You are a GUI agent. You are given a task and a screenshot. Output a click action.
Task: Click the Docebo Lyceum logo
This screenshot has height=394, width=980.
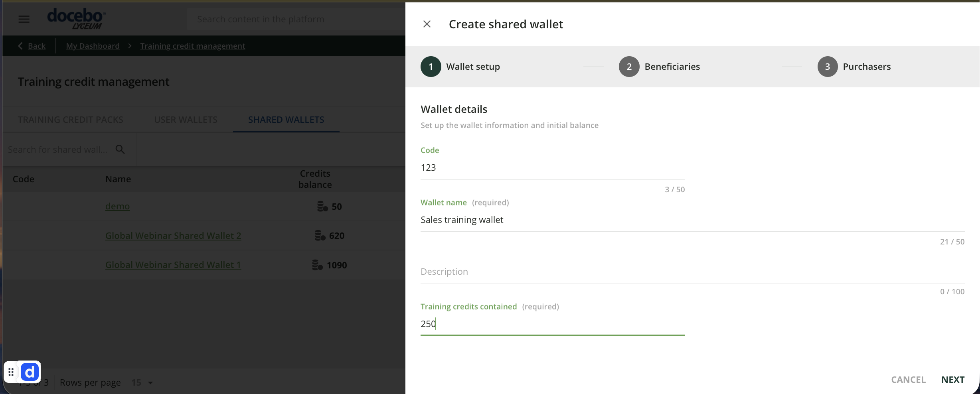(x=76, y=19)
